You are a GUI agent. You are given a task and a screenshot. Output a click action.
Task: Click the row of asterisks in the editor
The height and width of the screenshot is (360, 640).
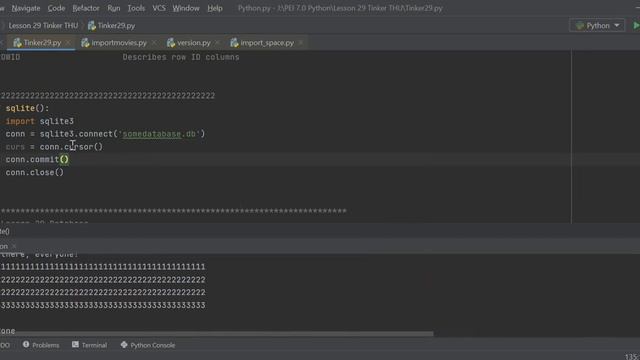point(173,211)
